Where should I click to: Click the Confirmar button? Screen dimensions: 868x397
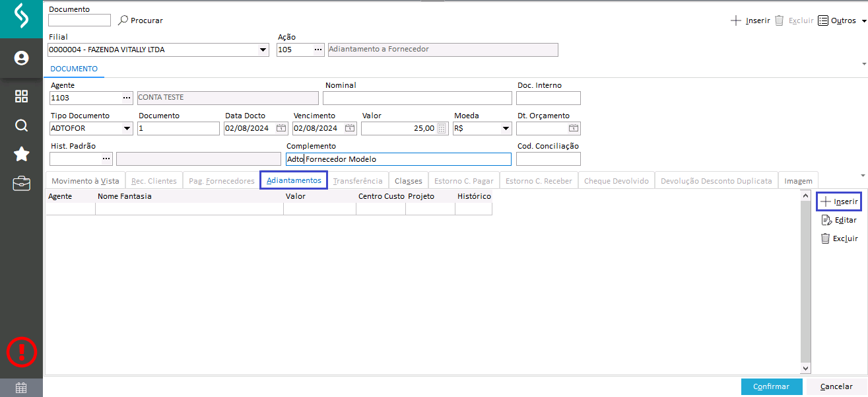tap(771, 386)
